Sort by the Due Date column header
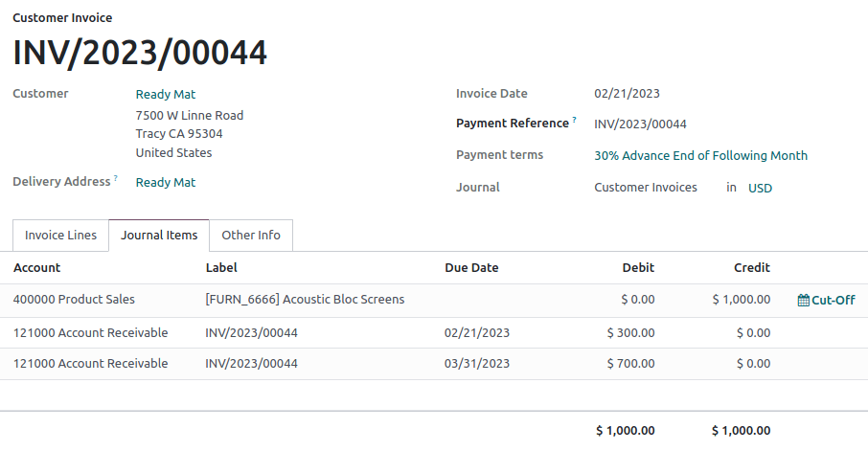Viewport: 868px width, 451px height. click(471, 268)
